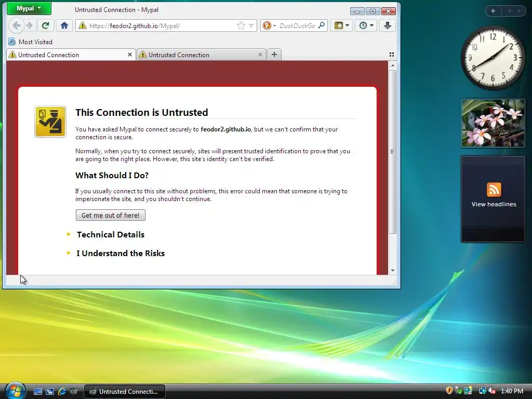Reload the current page
532x399 pixels.
(x=45, y=25)
